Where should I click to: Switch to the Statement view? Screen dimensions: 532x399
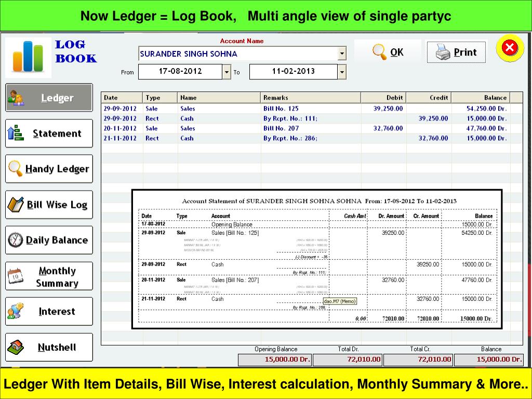click(x=49, y=134)
